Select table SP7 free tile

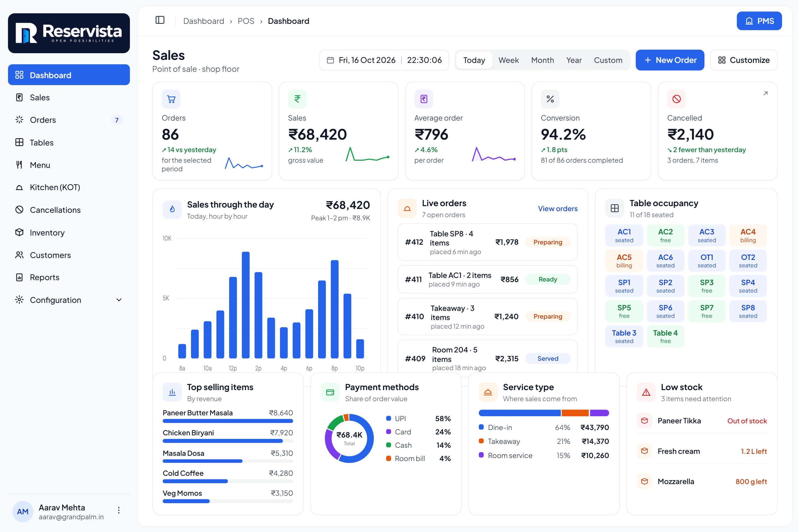[706, 311]
